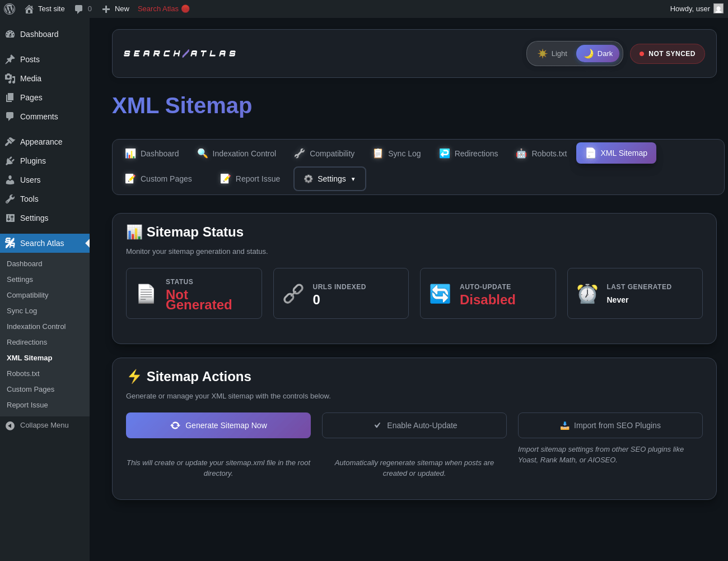Screen dimensions: 728x561
Task: Open Report Issue in the sidebar submenu
Action: pyautogui.click(x=45, y=405)
